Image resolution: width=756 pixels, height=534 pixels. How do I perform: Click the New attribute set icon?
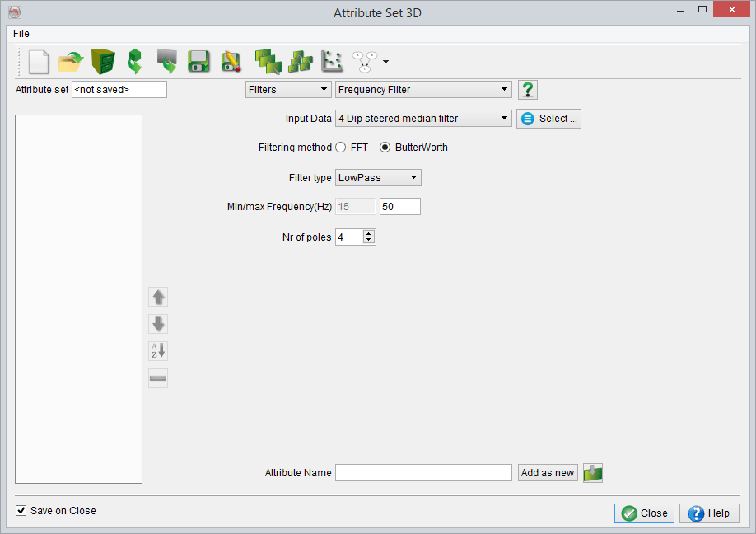click(x=39, y=62)
